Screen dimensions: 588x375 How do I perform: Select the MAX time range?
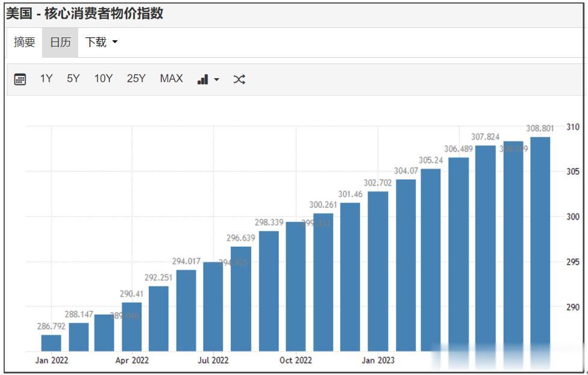coord(171,78)
